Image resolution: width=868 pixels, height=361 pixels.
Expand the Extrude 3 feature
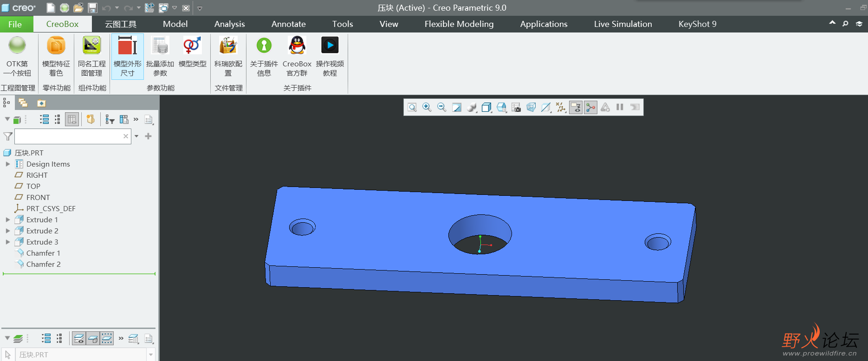7,242
